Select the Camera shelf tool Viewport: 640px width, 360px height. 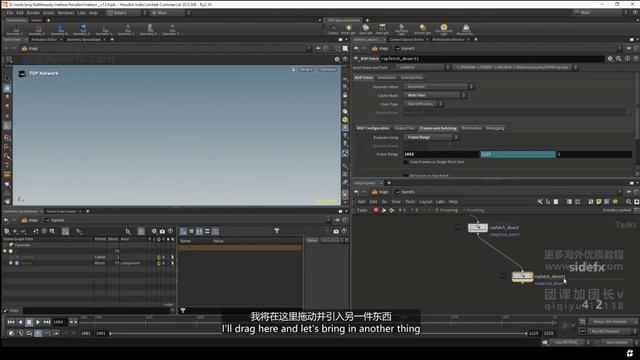pyautogui.click(x=333, y=29)
